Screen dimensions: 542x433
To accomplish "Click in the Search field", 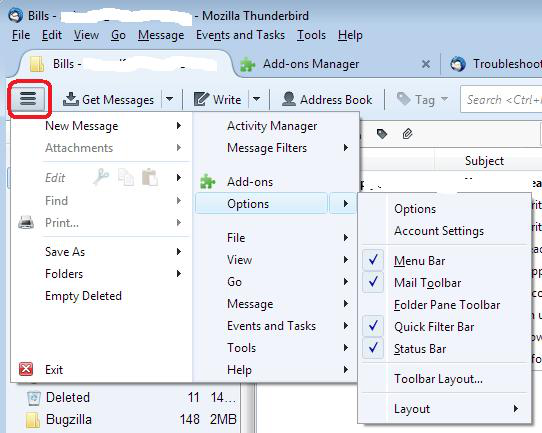I will click(x=502, y=100).
